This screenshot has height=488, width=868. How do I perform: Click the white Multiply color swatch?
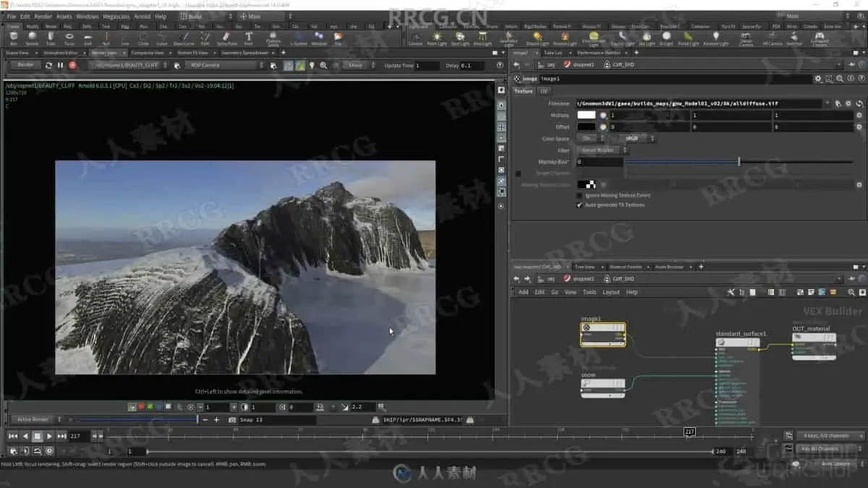[x=586, y=115]
